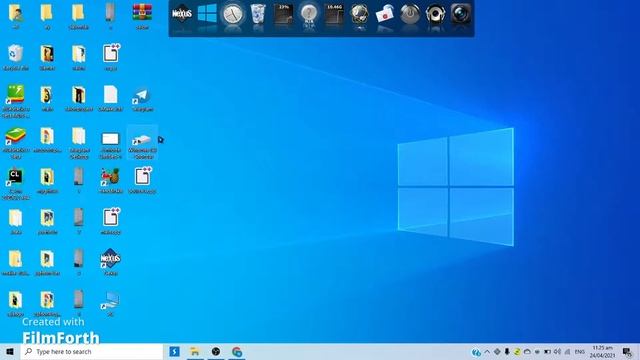The width and height of the screenshot is (640, 360).
Task: Open the red G browser icon on taskbar
Action: 237,351
